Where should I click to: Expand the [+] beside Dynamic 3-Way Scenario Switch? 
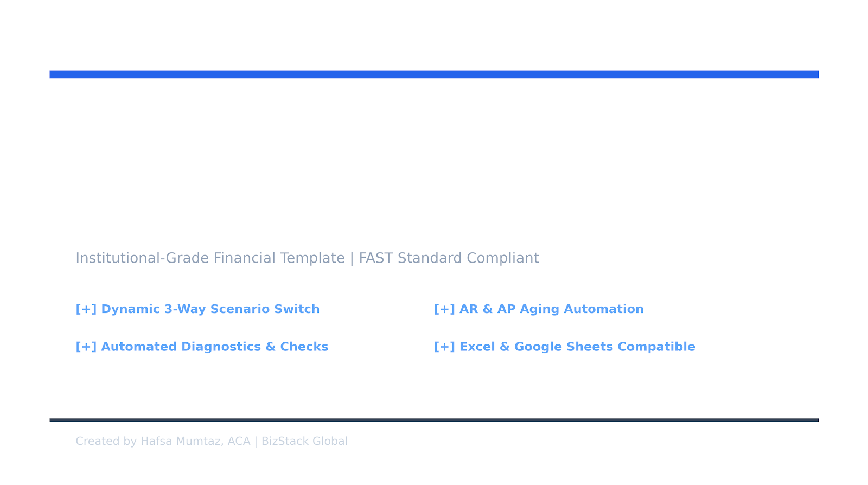coord(86,309)
